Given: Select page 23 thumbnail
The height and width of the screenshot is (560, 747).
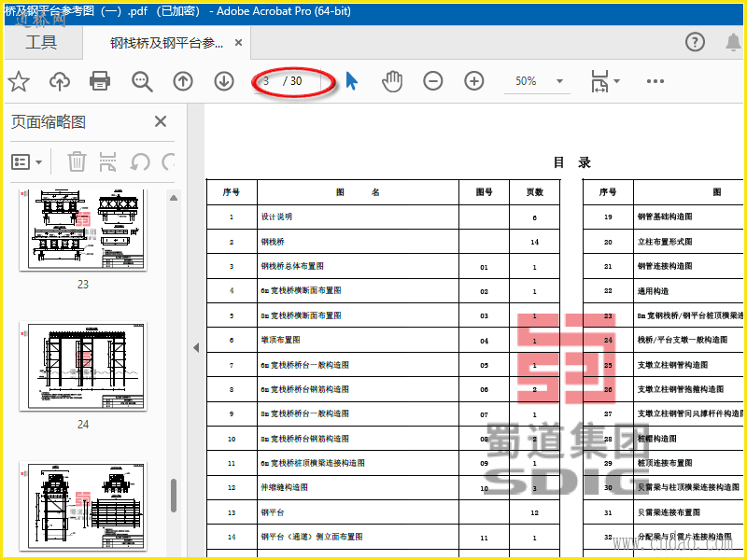Looking at the screenshot, I should tap(83, 230).
